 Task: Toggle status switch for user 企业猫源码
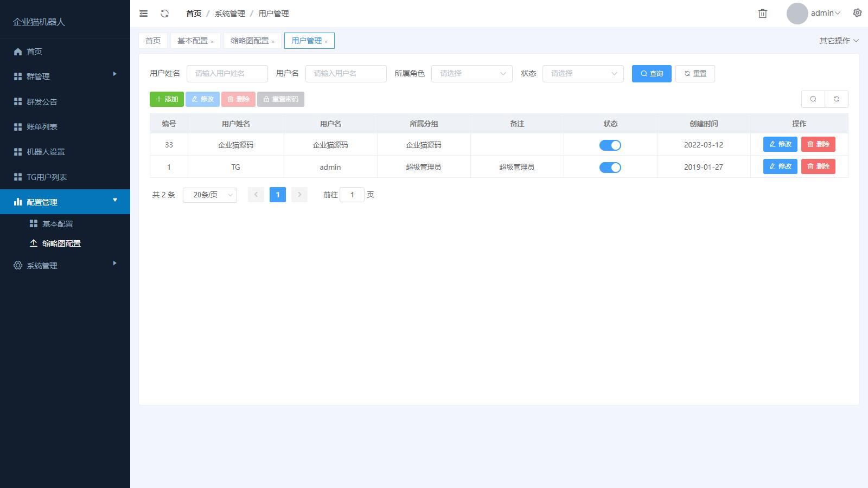click(610, 145)
